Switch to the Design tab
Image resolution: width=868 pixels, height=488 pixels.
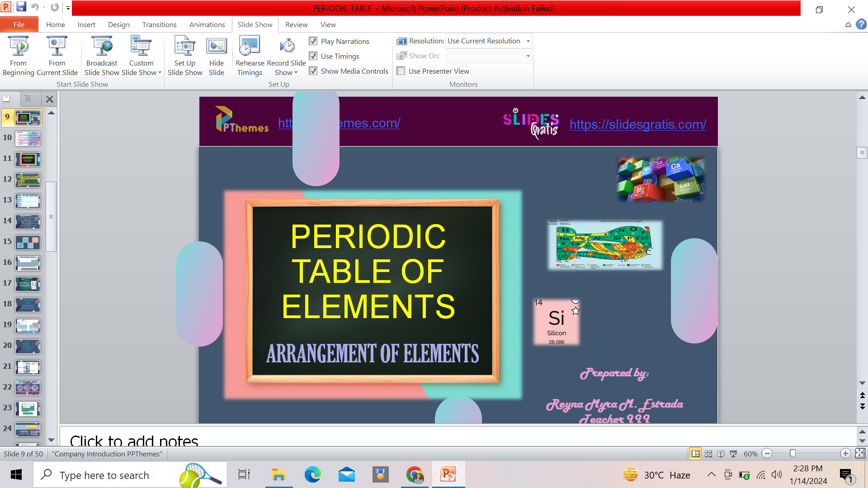118,24
